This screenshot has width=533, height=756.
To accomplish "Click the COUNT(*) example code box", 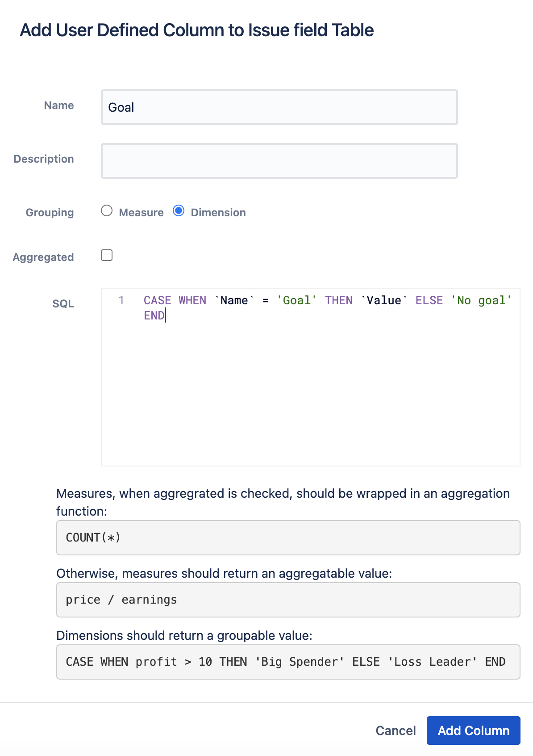I will tap(288, 538).
